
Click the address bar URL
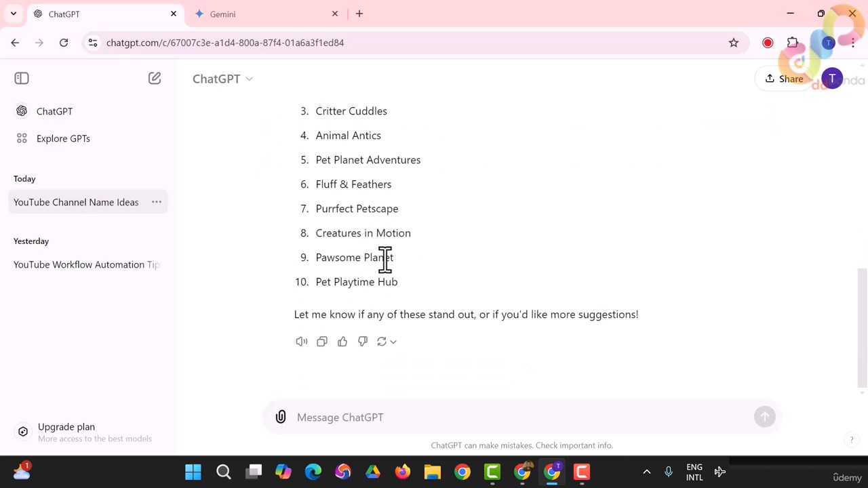pos(225,43)
